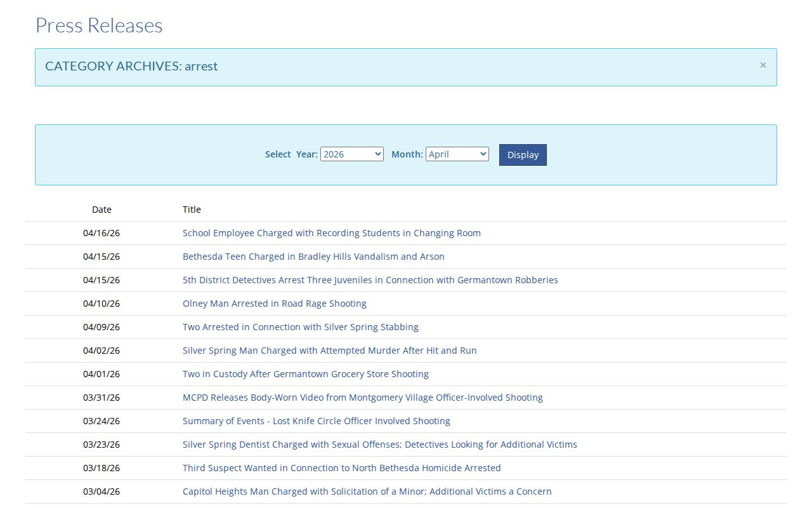The width and height of the screenshot is (812, 508).
Task: Open 5th District Detectives Arrest Three Juveniles link
Action: coord(370,280)
